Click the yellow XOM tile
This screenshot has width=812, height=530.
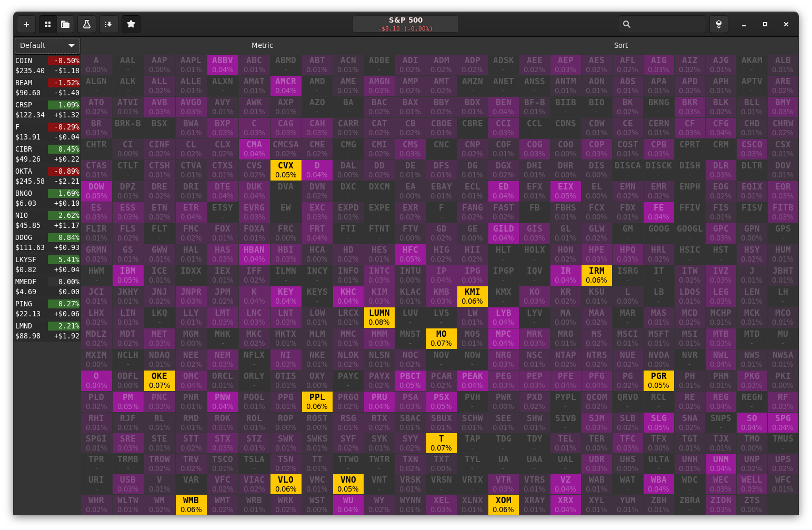pos(503,505)
